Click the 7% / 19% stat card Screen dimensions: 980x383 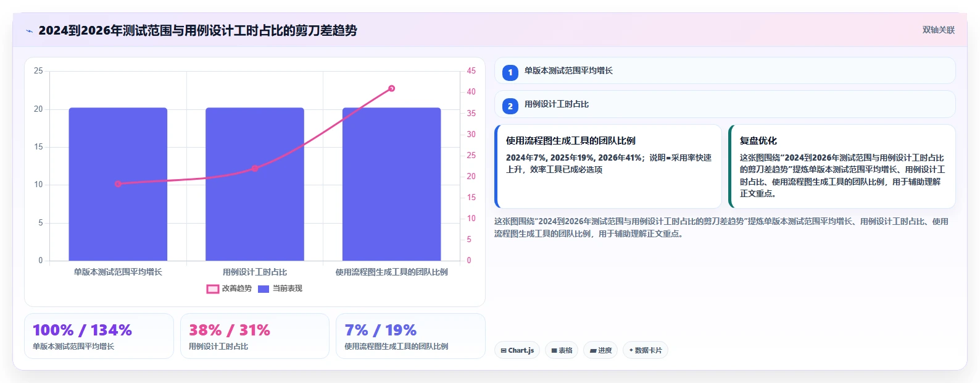[x=410, y=336]
